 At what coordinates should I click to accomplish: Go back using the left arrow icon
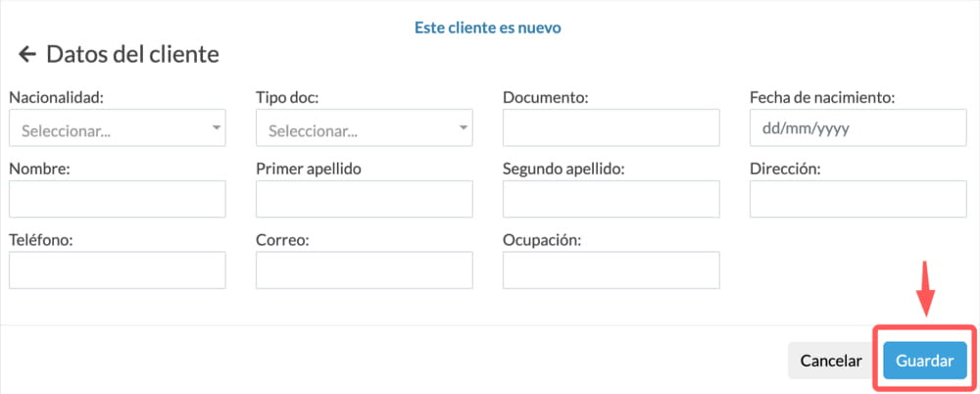(26, 55)
